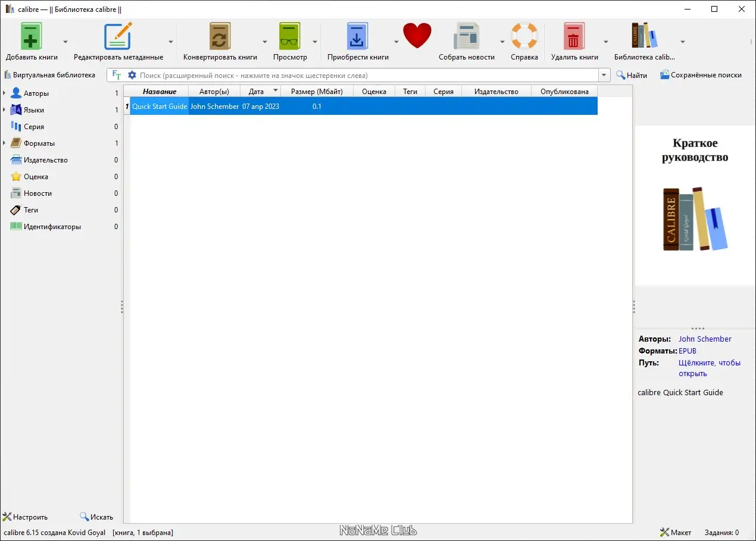Viewport: 756px width, 541px height.
Task: Click the Authors (Авторы) person icon
Action: 16,93
